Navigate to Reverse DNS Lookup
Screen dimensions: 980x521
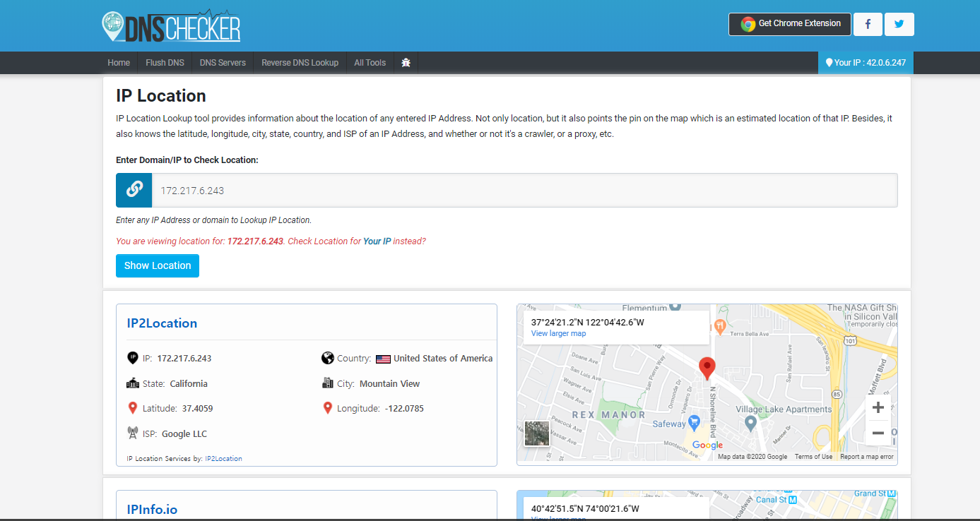(x=300, y=63)
